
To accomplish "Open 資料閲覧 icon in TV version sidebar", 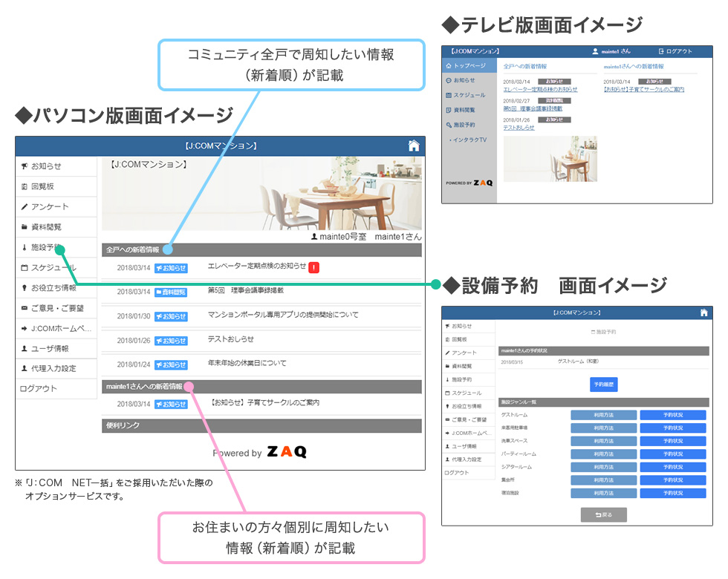I will [449, 110].
